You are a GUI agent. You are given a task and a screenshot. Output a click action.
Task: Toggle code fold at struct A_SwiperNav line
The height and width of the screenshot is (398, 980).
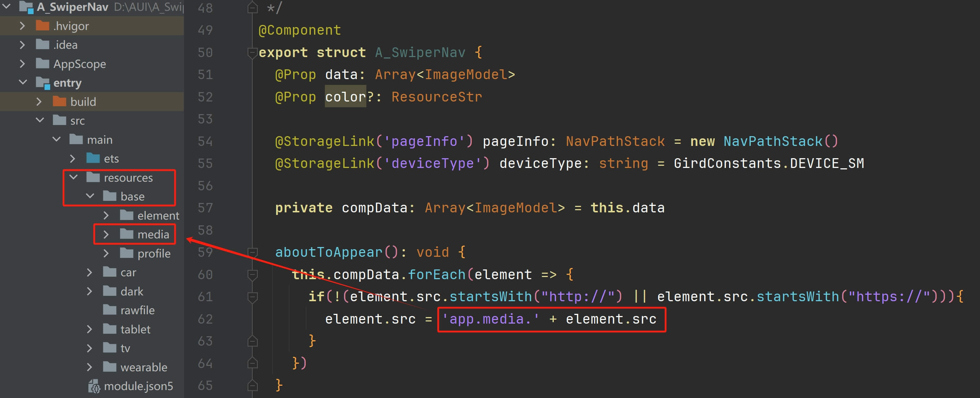coord(252,52)
